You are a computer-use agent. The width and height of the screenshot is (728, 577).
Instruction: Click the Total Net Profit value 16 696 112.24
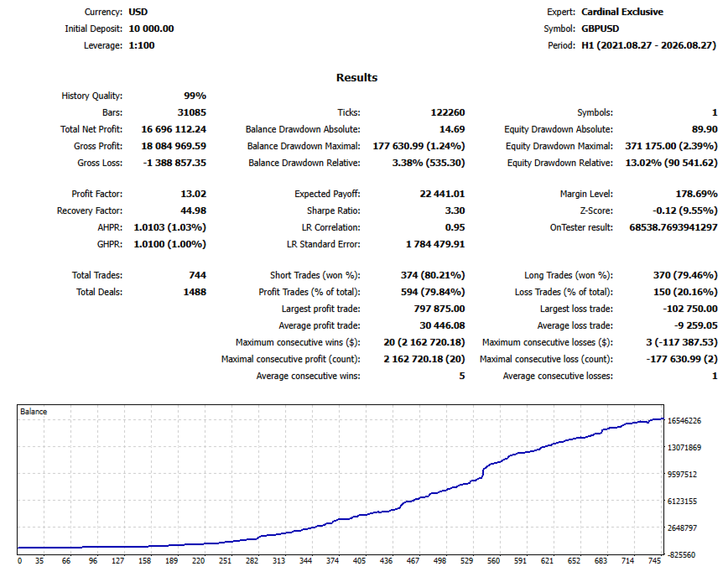click(x=174, y=129)
